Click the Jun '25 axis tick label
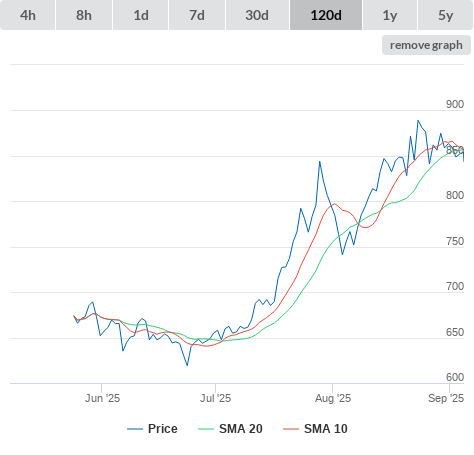The width and height of the screenshot is (474, 455). pos(102,398)
